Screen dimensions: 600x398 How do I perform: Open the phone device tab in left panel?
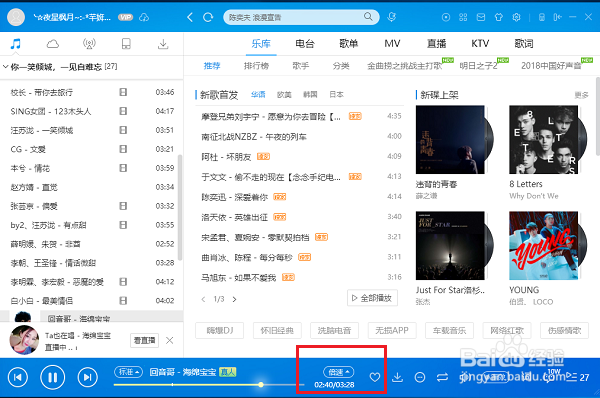(x=126, y=44)
